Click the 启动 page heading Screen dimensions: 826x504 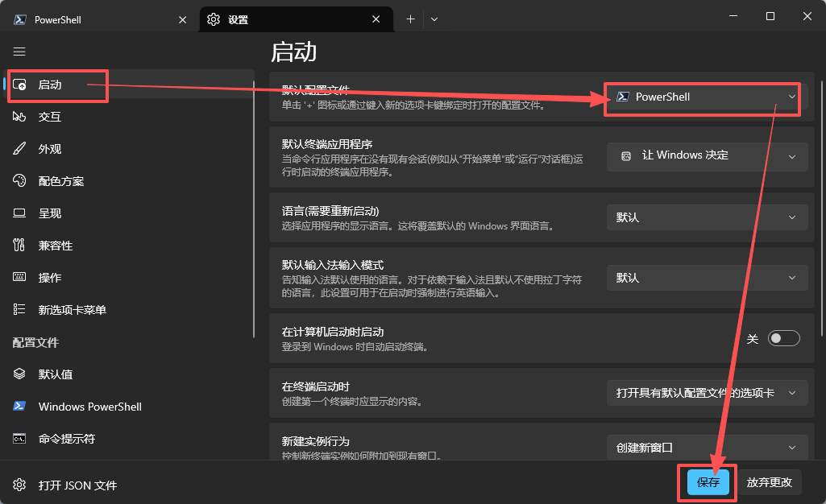[x=293, y=52]
